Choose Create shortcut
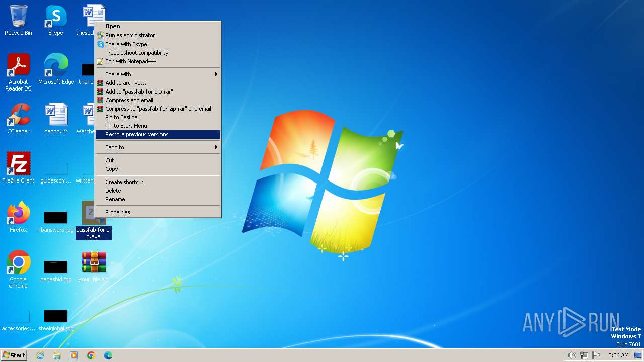Viewport: 644px width, 362px height. pos(158,182)
